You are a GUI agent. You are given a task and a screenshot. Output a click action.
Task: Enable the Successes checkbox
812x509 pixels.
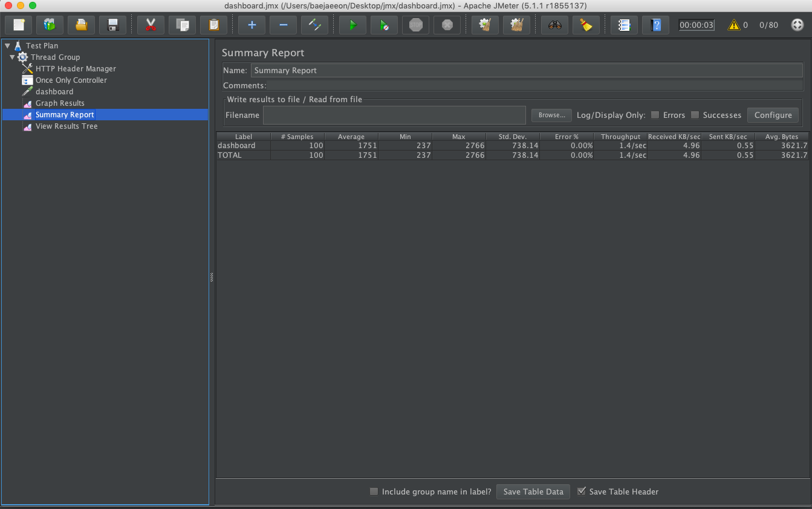coord(695,115)
